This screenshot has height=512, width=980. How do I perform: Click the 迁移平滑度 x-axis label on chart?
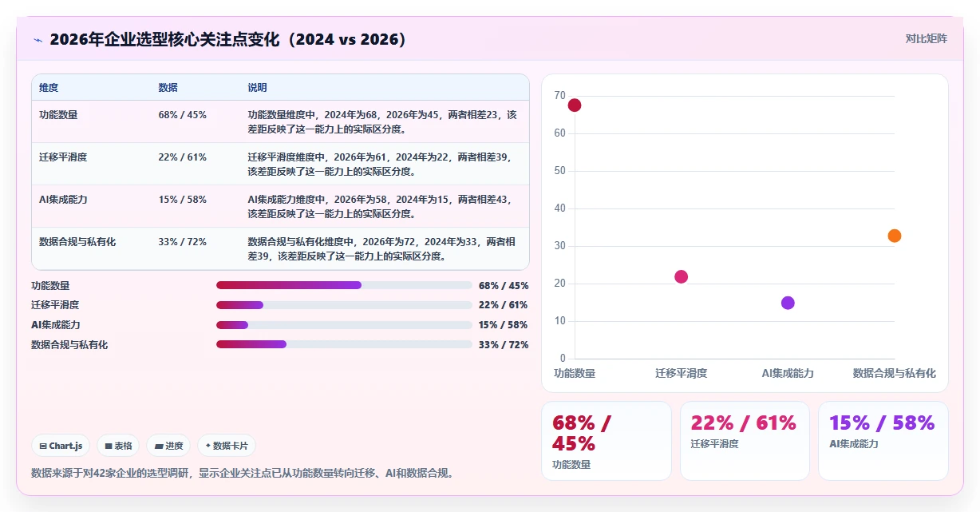pos(681,373)
